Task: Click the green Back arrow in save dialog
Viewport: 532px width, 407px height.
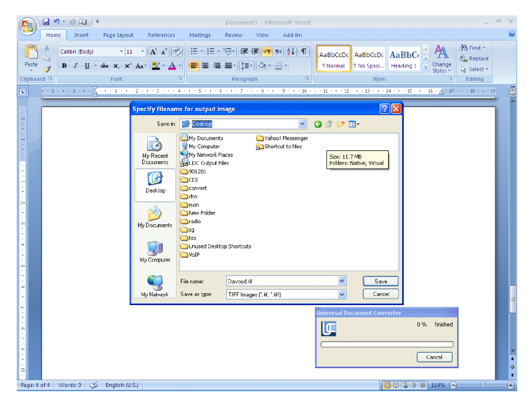Action: [318, 124]
